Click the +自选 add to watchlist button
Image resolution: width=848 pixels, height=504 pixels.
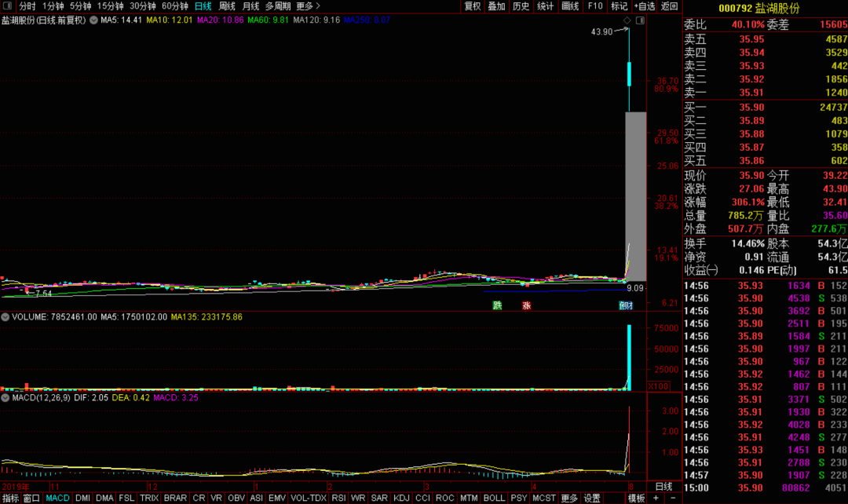644,6
